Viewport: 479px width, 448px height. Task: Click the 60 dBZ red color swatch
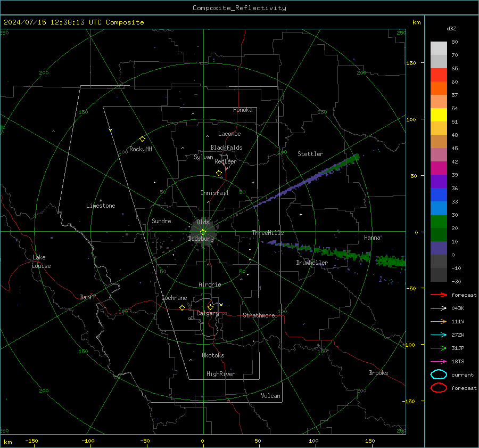click(439, 75)
